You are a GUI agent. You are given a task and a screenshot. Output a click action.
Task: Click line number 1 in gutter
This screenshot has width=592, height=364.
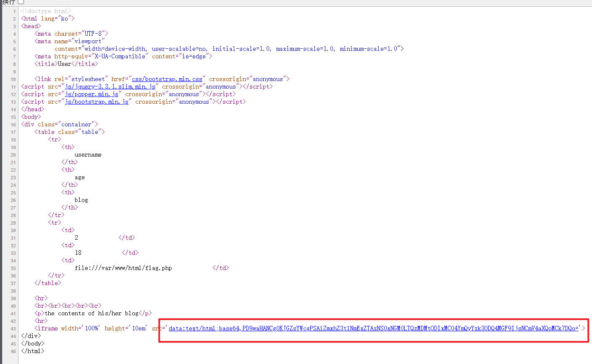point(14,11)
